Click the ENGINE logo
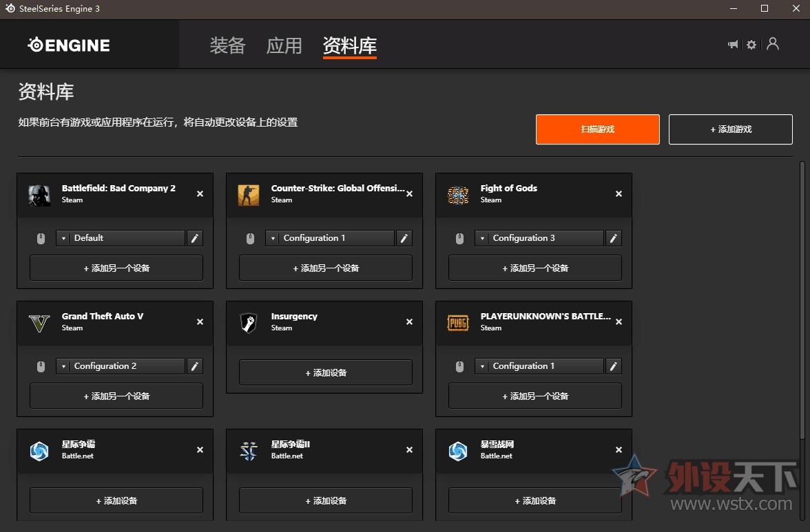 pyautogui.click(x=69, y=45)
